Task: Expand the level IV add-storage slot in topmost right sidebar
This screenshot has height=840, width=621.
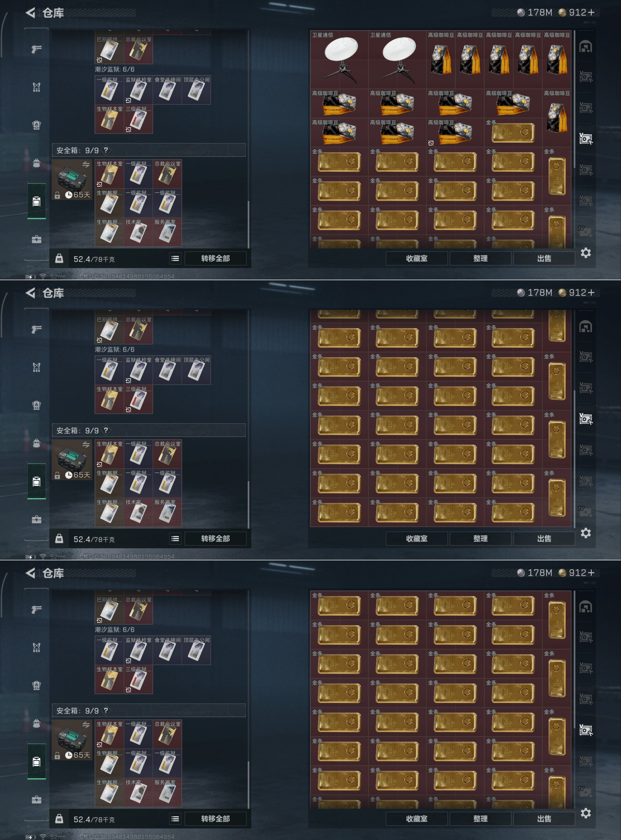Action: click(x=585, y=231)
